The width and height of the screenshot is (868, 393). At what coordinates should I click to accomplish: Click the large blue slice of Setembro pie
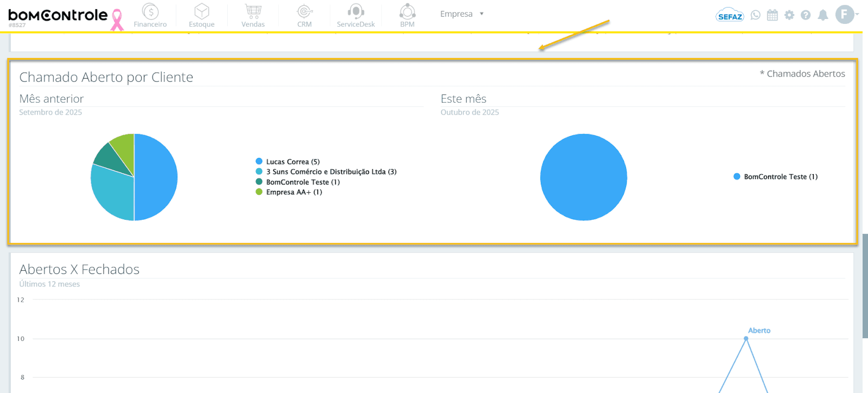[157, 177]
